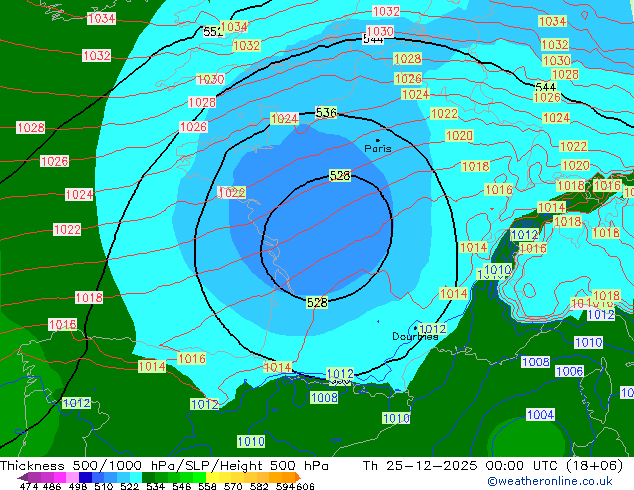Click the 474 value in the legend

coord(28,486)
